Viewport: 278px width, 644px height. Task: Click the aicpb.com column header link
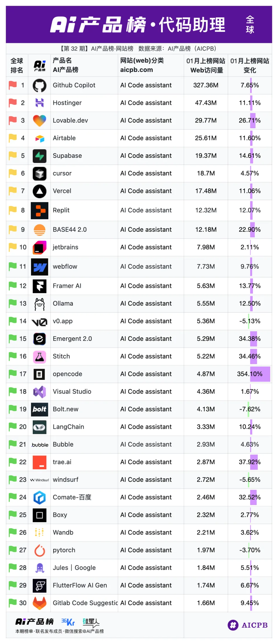click(x=136, y=70)
